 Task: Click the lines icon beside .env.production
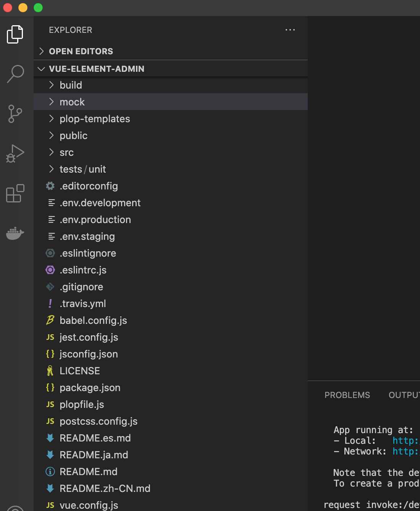(52, 220)
